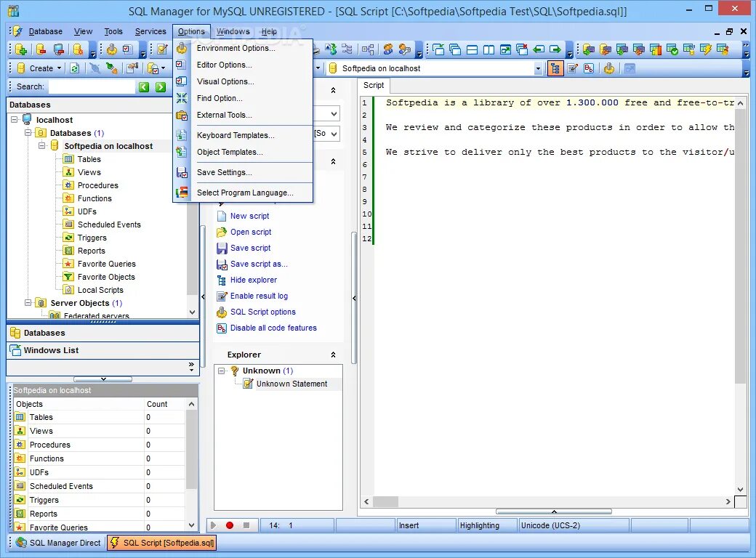
Task: Click the Cascade Windows icon in the toolbar
Action: point(455,49)
